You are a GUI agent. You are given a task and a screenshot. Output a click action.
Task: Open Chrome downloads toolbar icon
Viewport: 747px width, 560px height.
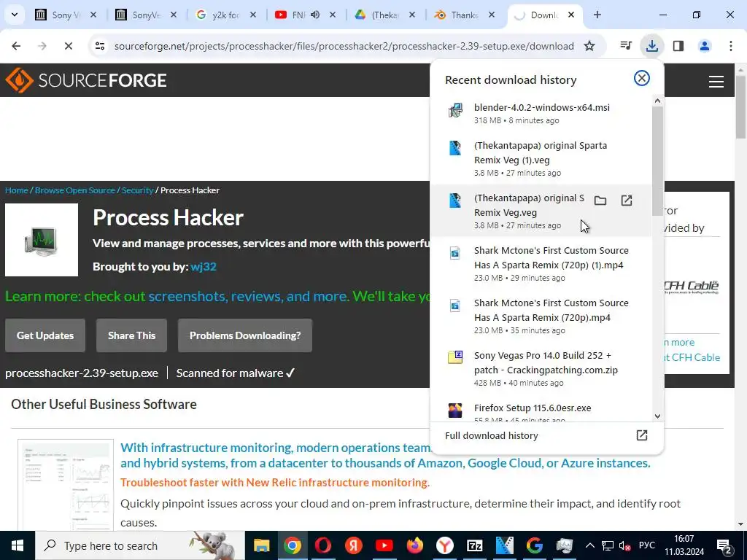click(651, 46)
